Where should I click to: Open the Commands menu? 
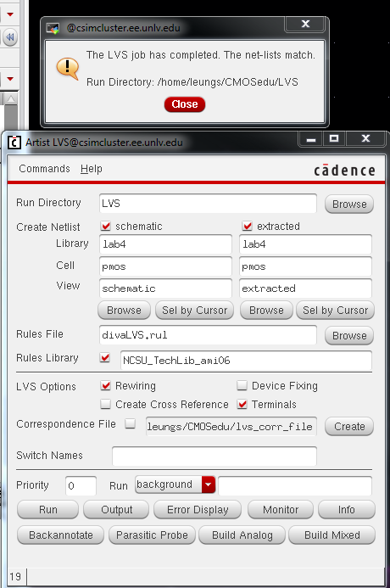point(44,169)
